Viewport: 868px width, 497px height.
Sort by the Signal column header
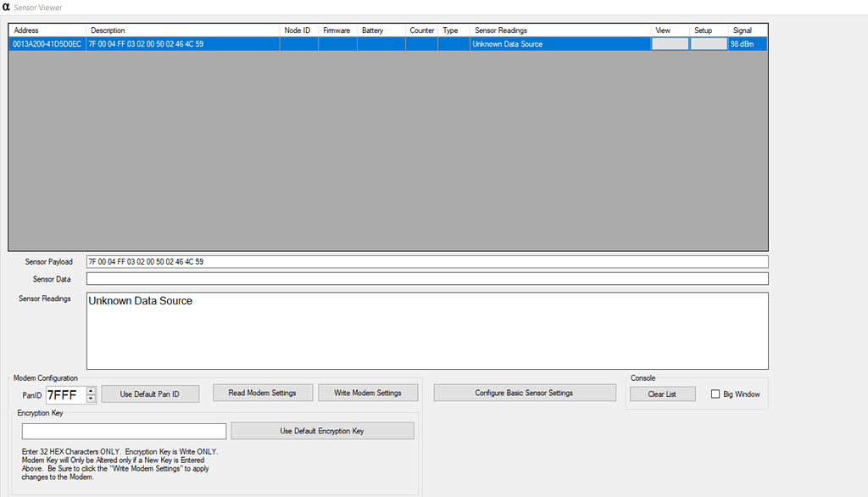tap(748, 31)
